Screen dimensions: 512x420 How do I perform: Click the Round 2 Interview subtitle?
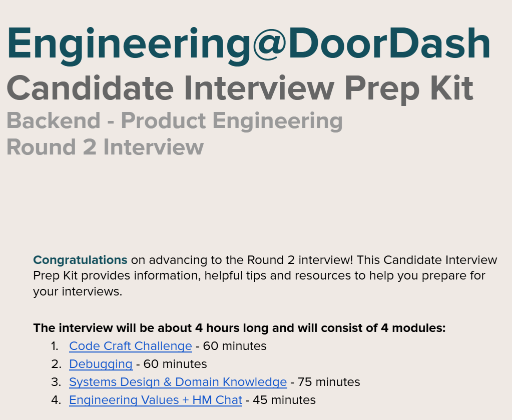coord(105,147)
